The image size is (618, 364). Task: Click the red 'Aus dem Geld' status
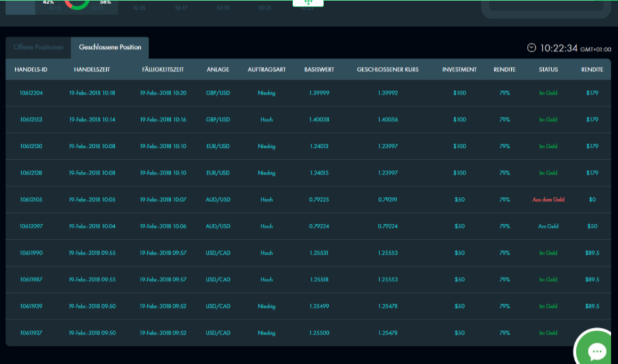(x=548, y=199)
